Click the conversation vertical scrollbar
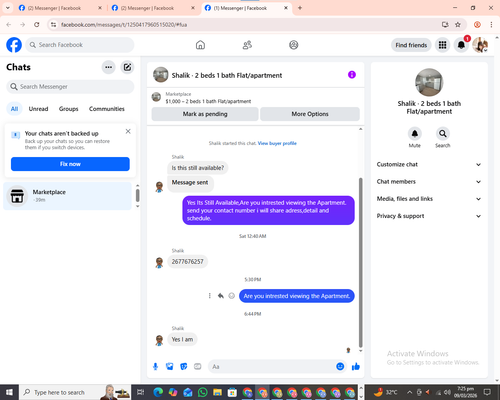The width and height of the screenshot is (500, 400). (x=360, y=263)
